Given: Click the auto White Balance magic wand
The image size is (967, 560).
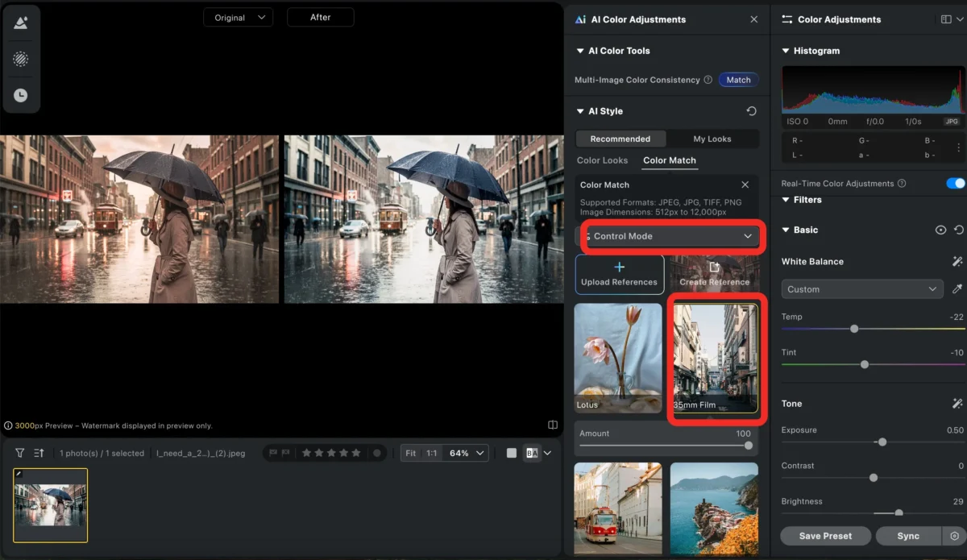Looking at the screenshot, I should coord(957,262).
